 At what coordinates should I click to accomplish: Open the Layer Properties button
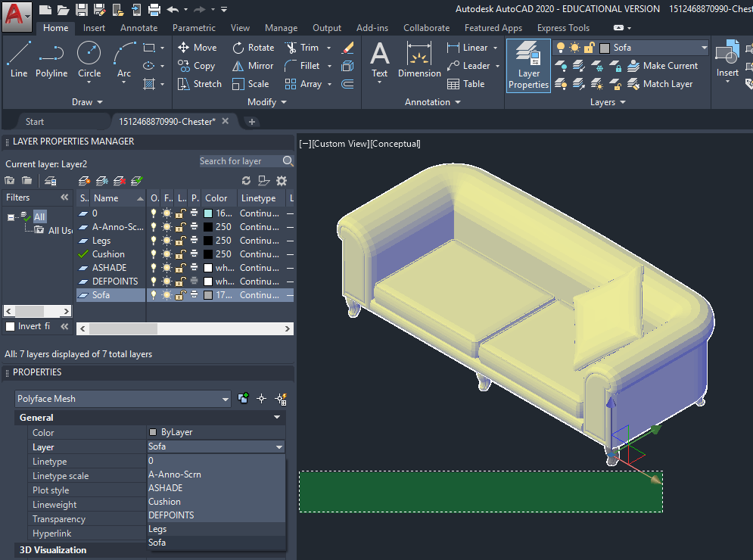[528, 66]
